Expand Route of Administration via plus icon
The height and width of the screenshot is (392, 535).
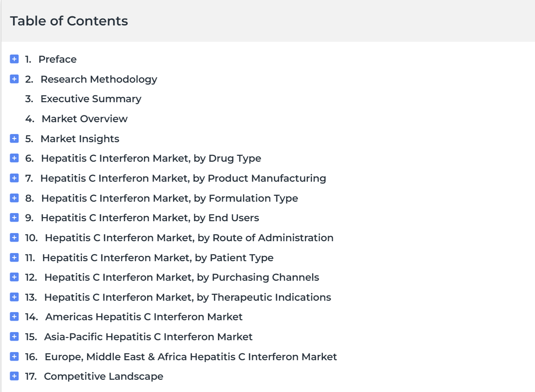[15, 238]
